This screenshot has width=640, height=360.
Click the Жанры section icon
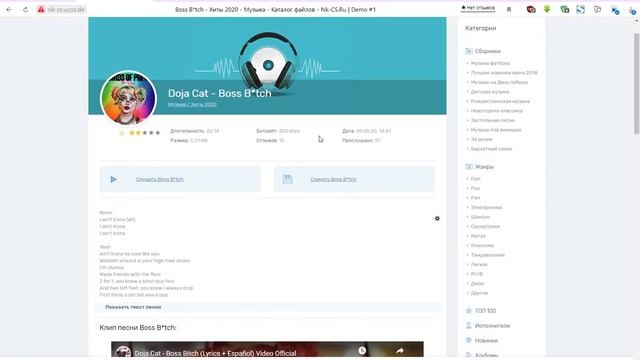point(469,167)
